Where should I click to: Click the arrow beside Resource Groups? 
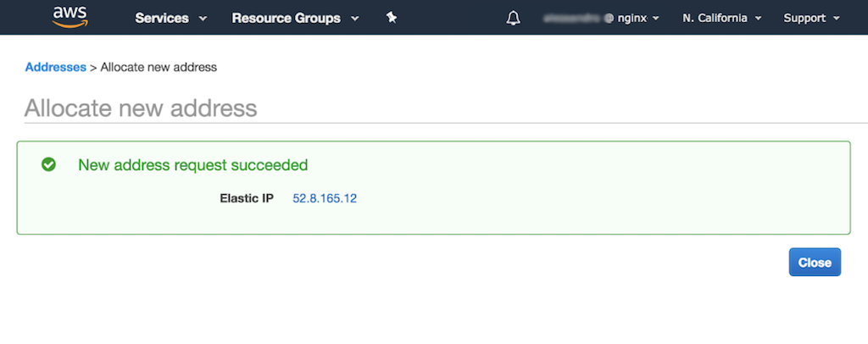point(354,19)
